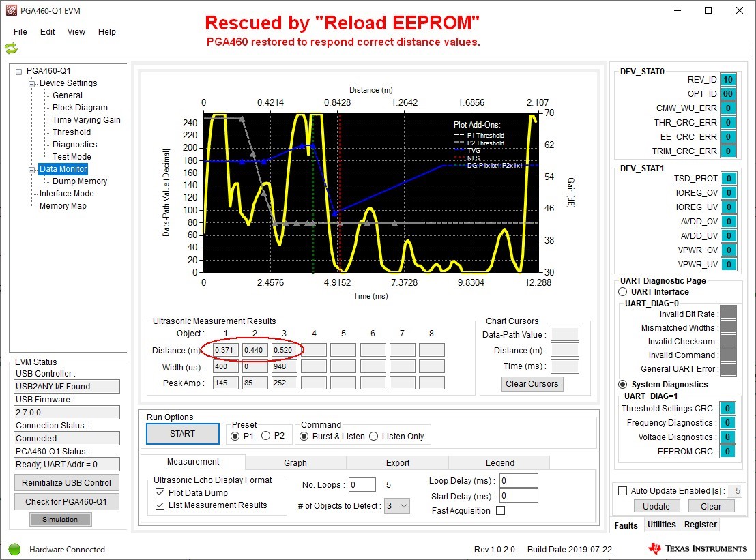Open the Edit menu
This screenshot has width=756, height=560.
pos(47,32)
